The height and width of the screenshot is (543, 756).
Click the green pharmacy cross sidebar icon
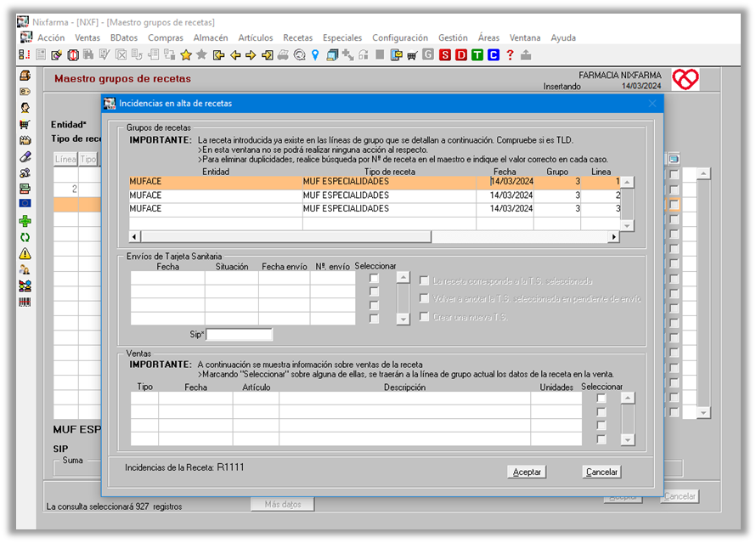[x=25, y=221]
